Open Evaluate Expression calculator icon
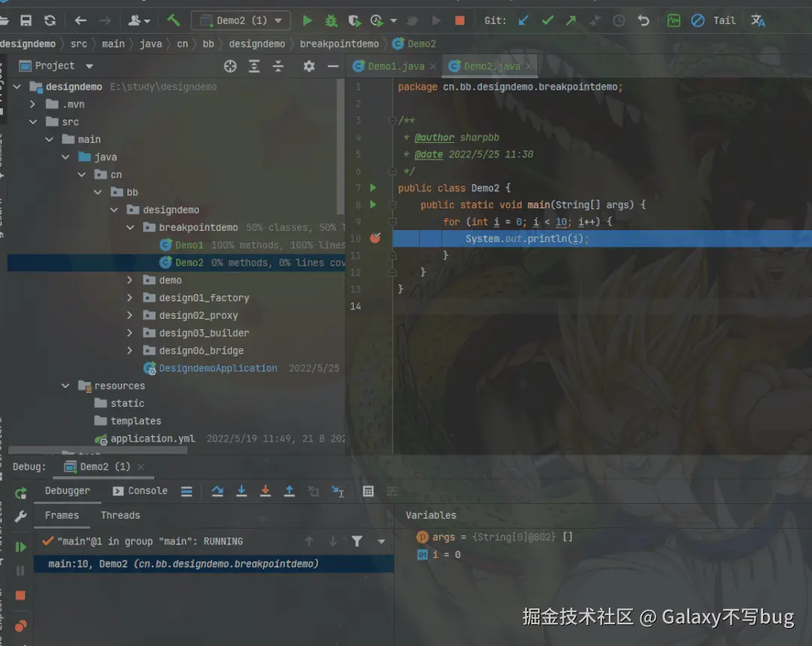 point(368,491)
